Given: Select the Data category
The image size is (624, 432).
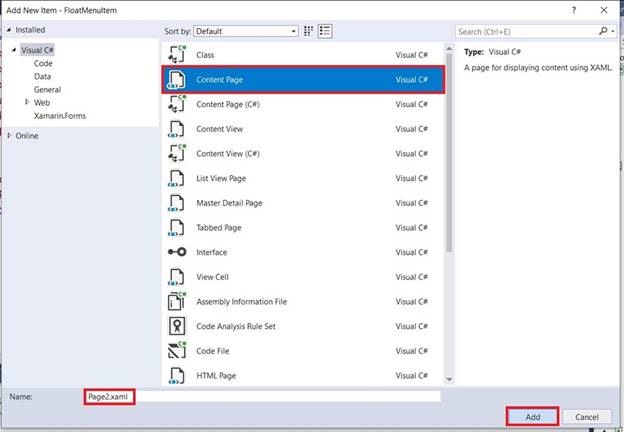Looking at the screenshot, I should point(42,76).
